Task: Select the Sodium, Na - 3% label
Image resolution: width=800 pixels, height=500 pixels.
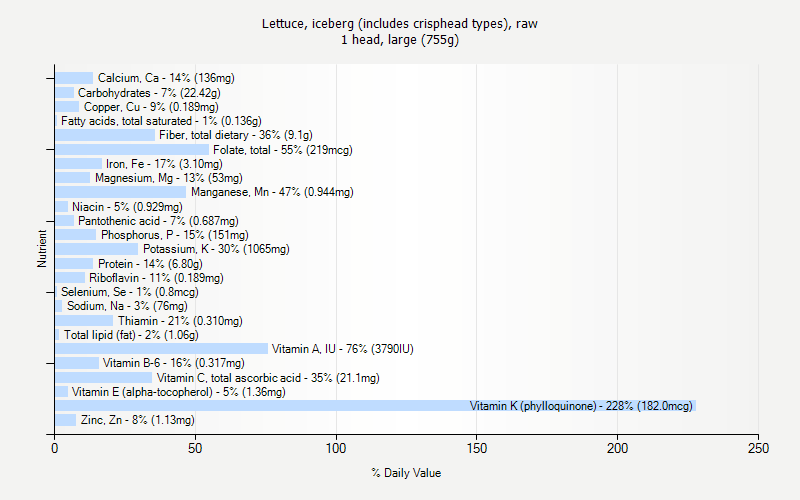Action: coord(127,306)
